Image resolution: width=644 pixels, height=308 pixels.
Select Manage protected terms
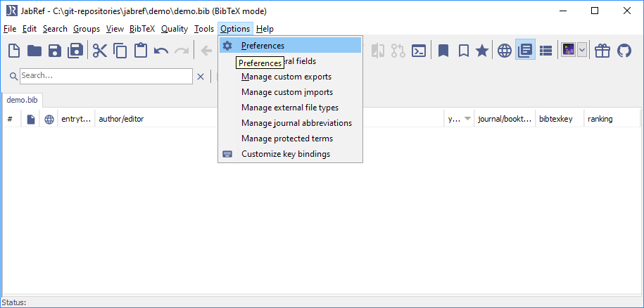coord(290,139)
